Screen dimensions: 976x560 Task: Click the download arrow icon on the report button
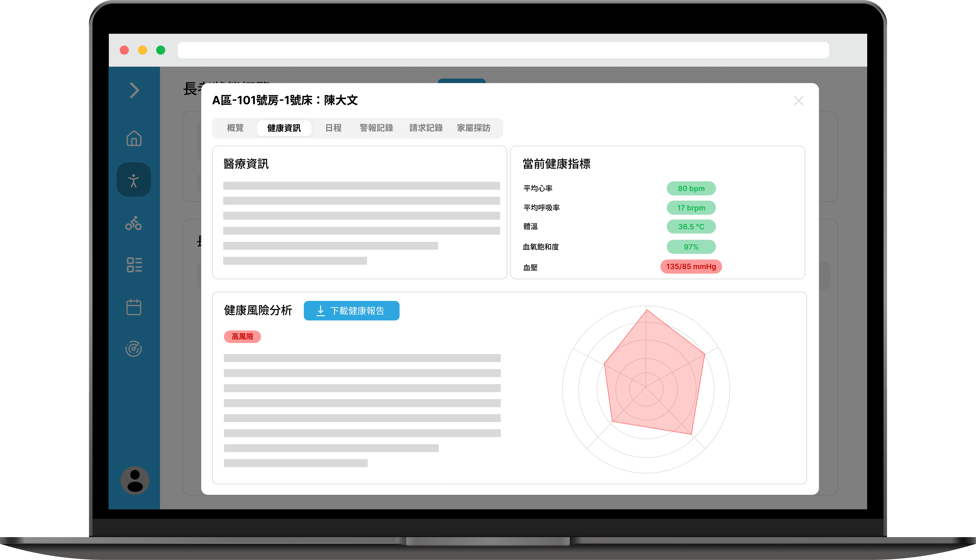pyautogui.click(x=321, y=310)
